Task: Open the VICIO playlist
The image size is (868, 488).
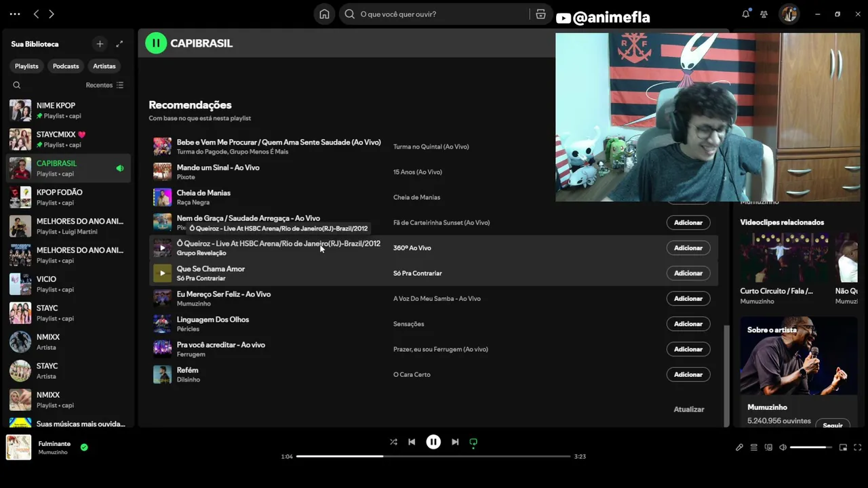Action: [x=68, y=284]
